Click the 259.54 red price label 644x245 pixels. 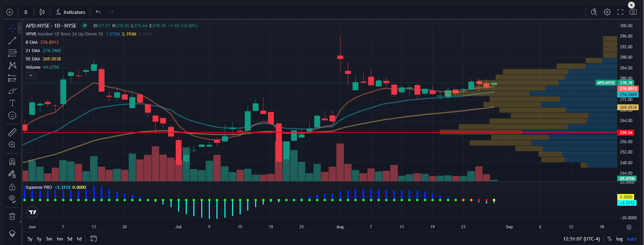click(x=626, y=133)
